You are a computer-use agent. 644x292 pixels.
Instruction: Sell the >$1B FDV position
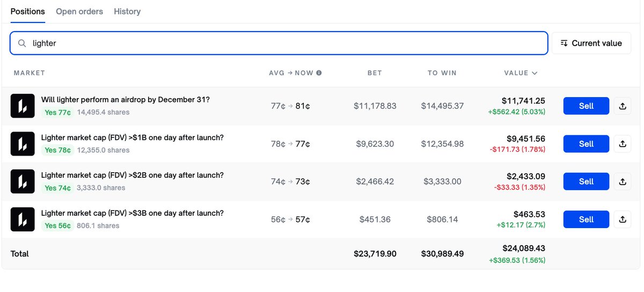586,144
